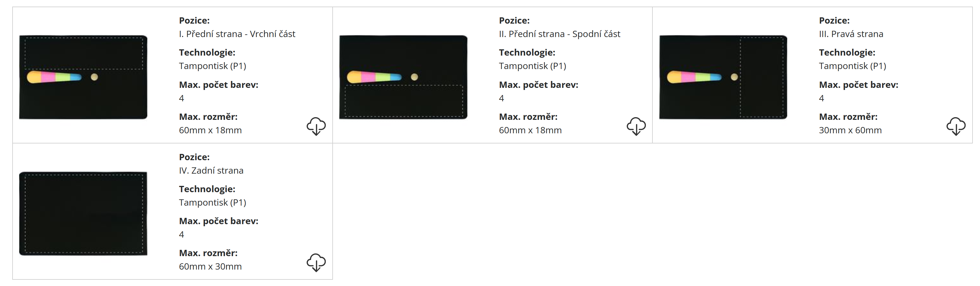Screen dimensions: 980x286
Task: Download template for Přední strana - Spodní část
Action: pyautogui.click(x=636, y=126)
